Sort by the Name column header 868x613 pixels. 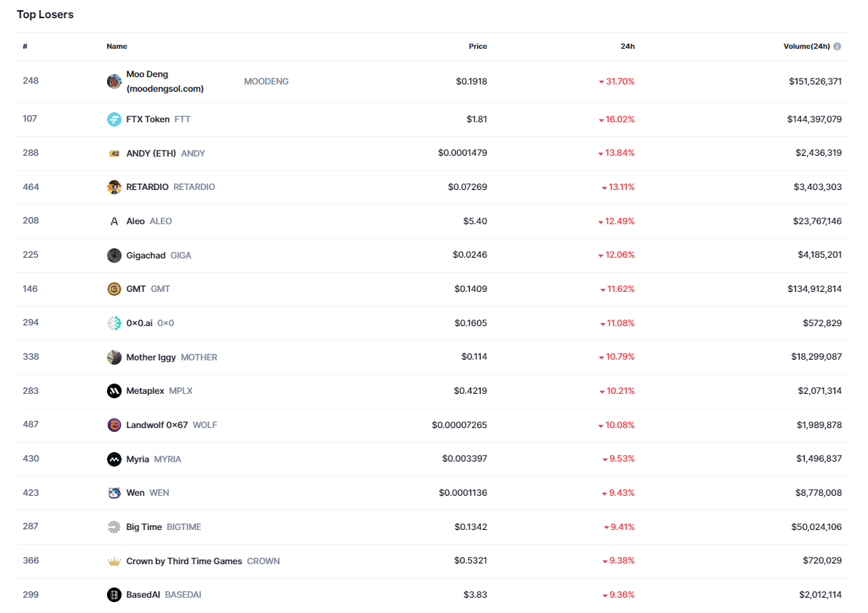117,47
